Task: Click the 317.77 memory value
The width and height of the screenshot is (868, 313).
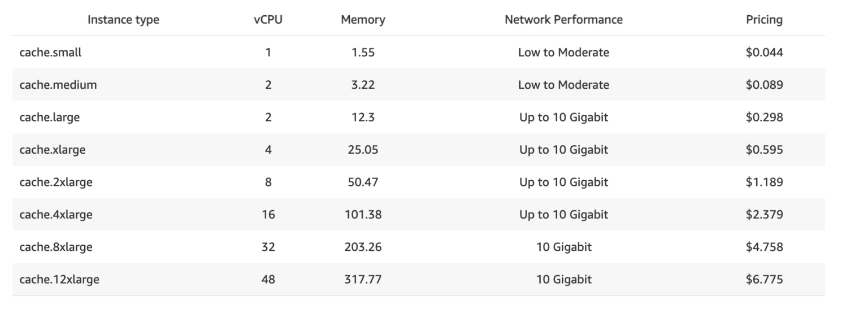Action: coord(363,279)
